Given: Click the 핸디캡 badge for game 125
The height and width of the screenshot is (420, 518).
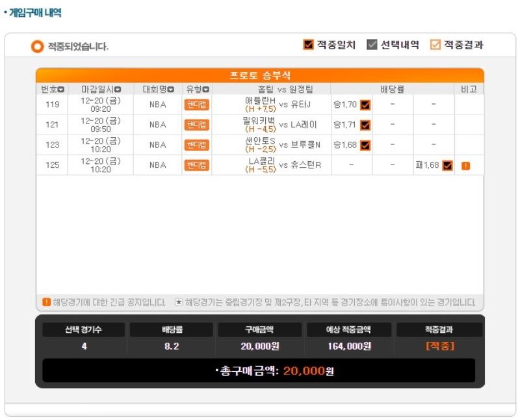Looking at the screenshot, I should (196, 165).
